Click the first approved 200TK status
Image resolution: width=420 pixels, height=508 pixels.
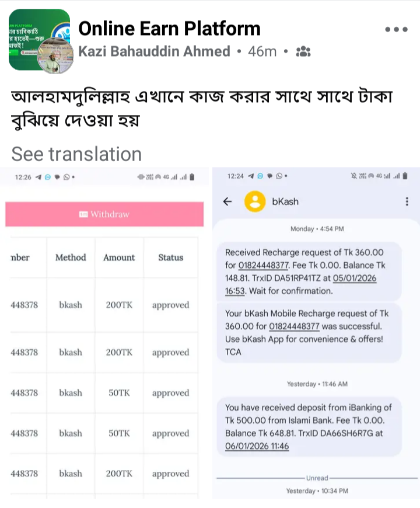click(170, 305)
